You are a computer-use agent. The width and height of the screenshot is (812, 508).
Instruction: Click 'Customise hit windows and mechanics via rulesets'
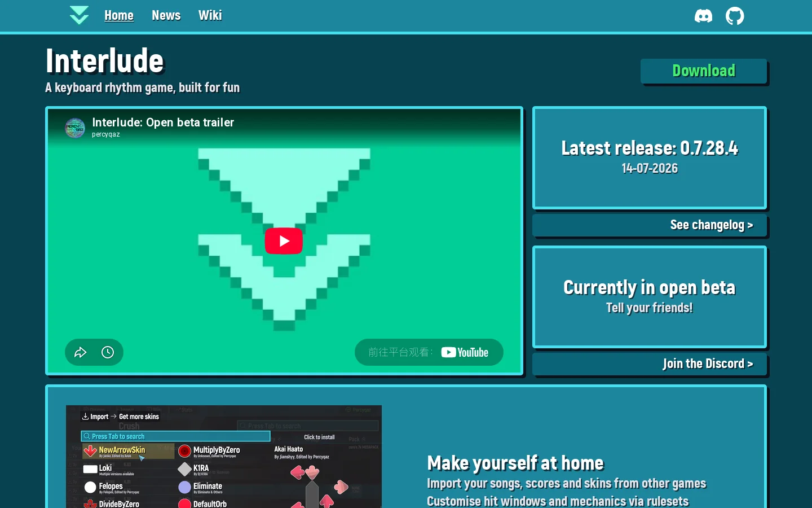click(x=558, y=501)
